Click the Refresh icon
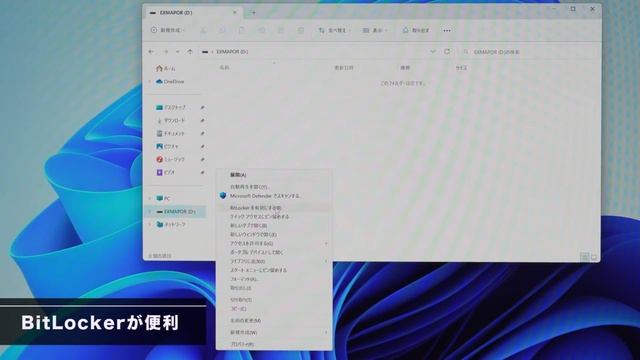This screenshot has height=360, width=640. (x=447, y=52)
